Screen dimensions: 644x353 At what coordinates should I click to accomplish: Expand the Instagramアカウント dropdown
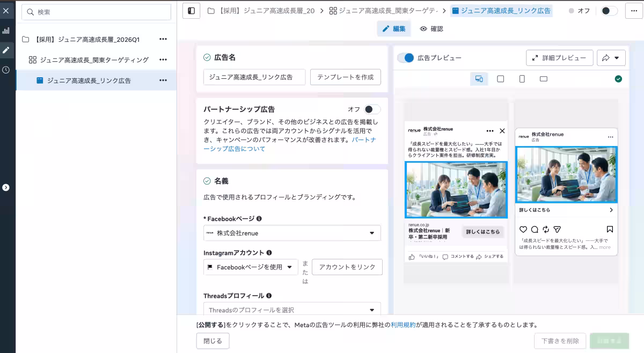(251, 267)
